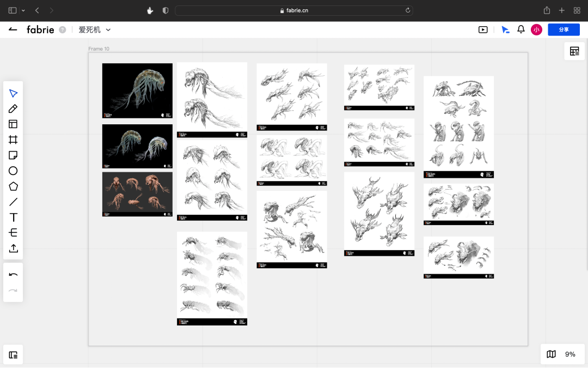The width and height of the screenshot is (588, 368).
Task: Select the circle shape tool
Action: click(x=13, y=171)
